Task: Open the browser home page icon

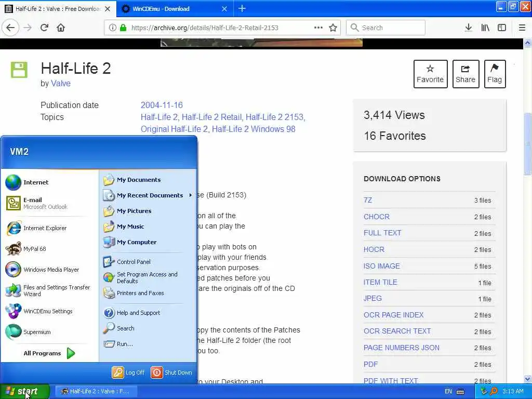Action: [x=61, y=28]
